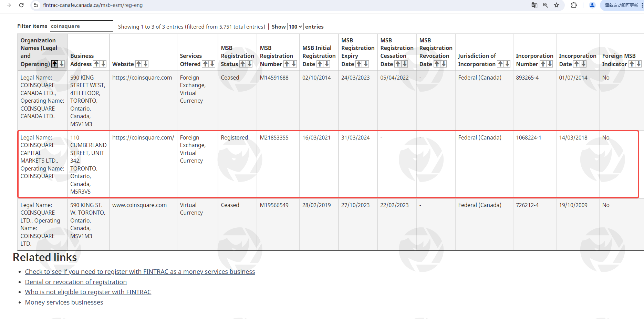Screen dimensions: 644x319
Task: Open the check if you need to register link
Action: coord(140,272)
